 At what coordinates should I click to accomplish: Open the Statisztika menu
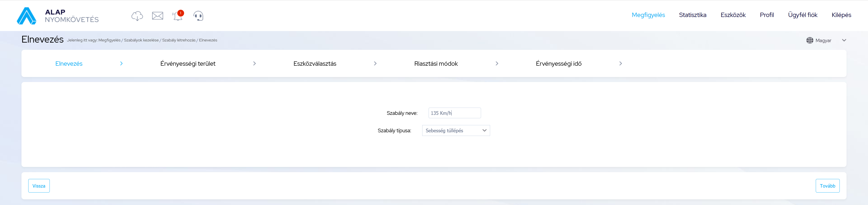pos(692,15)
